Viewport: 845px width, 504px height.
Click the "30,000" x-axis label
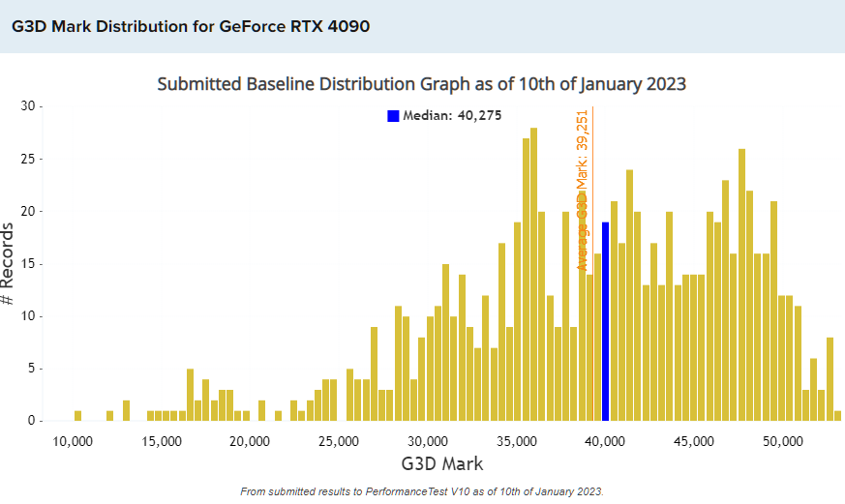[428, 441]
